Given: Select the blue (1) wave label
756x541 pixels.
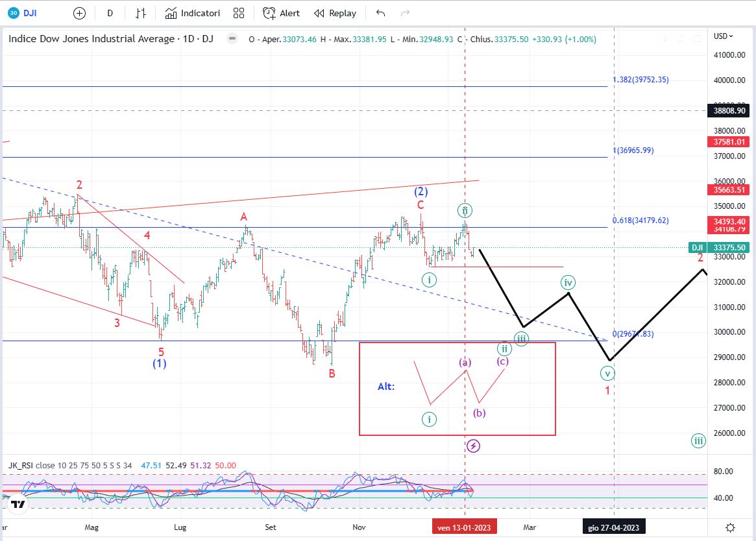Looking at the screenshot, I should [x=160, y=363].
